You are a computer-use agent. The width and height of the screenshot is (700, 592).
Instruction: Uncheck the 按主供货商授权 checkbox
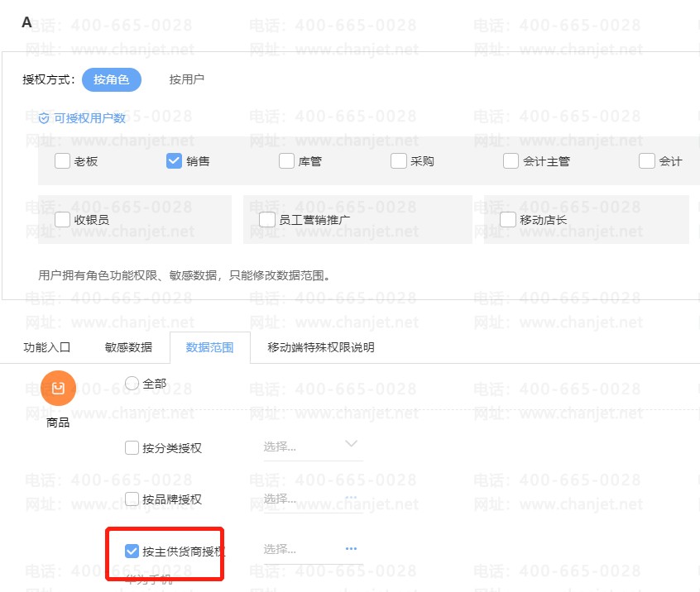(132, 551)
